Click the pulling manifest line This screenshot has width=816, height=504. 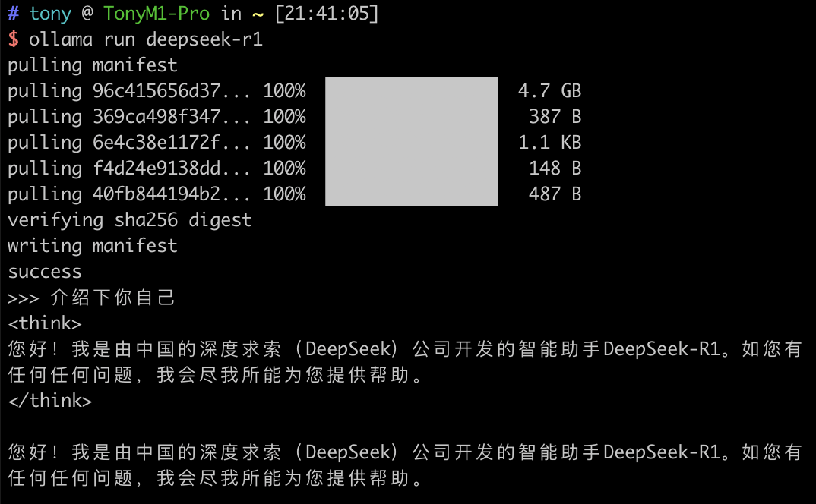92,65
